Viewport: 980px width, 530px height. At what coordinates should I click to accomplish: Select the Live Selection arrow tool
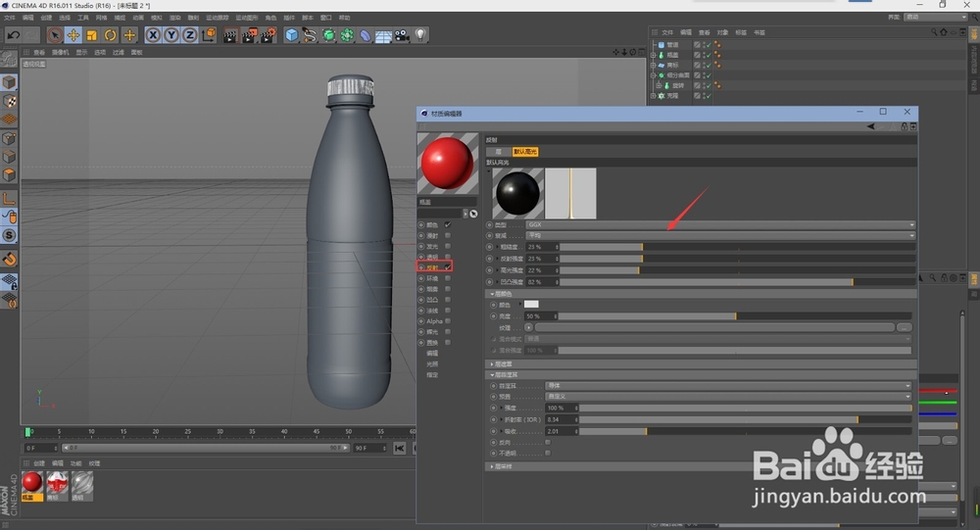click(54, 35)
